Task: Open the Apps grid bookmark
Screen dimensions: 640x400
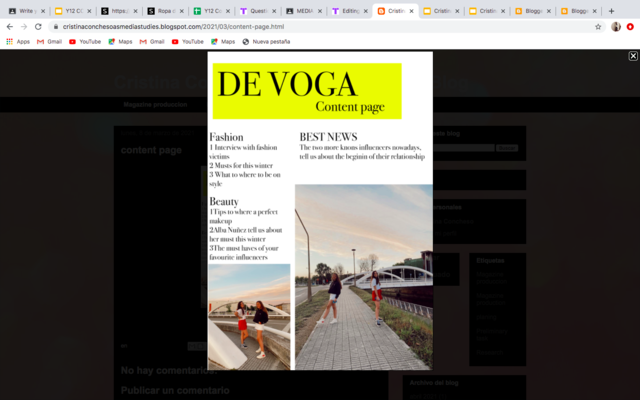Action: pos(18,42)
